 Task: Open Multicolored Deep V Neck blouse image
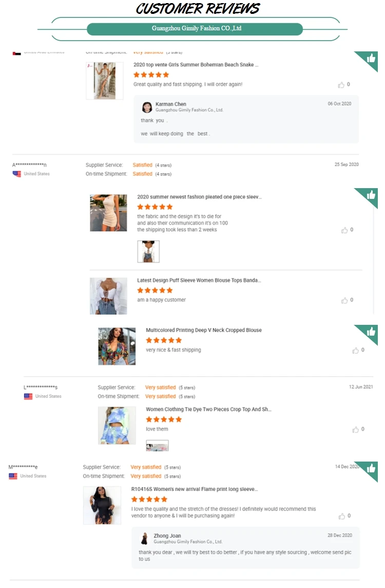point(117,346)
